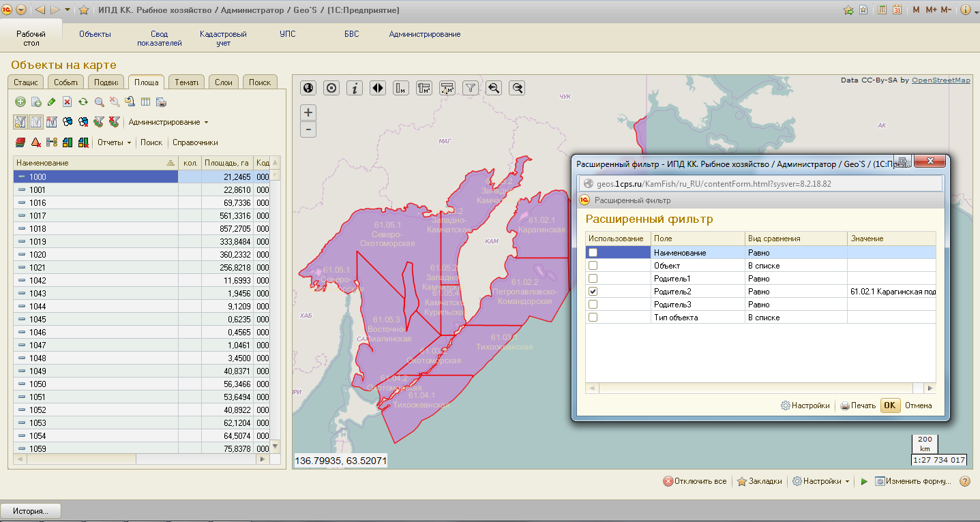This screenshot has height=522, width=980.
Task: Click the printer icon in list toolbar
Action: click(x=161, y=102)
